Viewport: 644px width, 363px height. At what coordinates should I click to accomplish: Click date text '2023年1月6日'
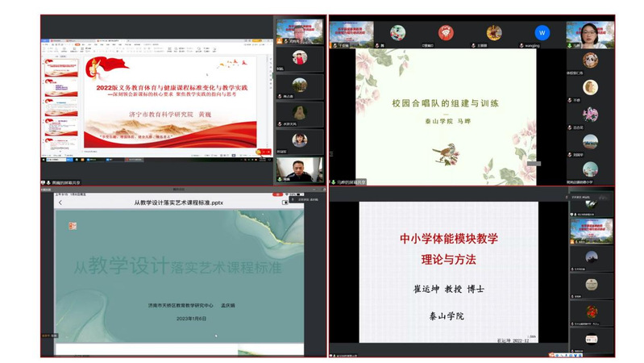pyautogui.click(x=191, y=319)
